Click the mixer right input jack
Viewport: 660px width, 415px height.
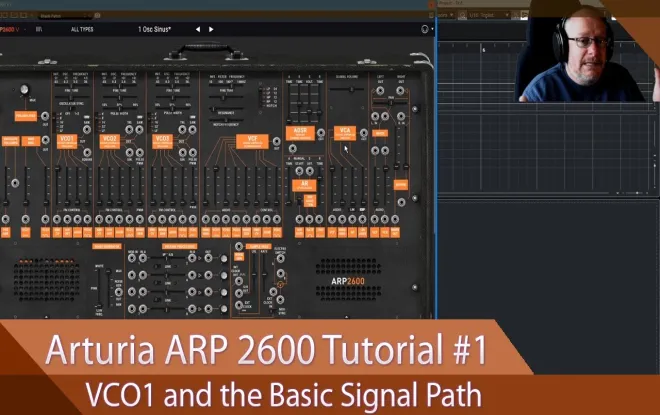coord(401,116)
